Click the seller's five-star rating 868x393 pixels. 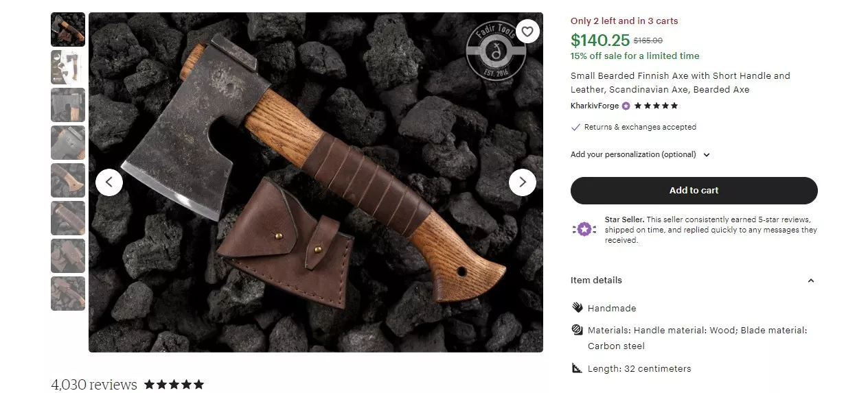pos(656,106)
